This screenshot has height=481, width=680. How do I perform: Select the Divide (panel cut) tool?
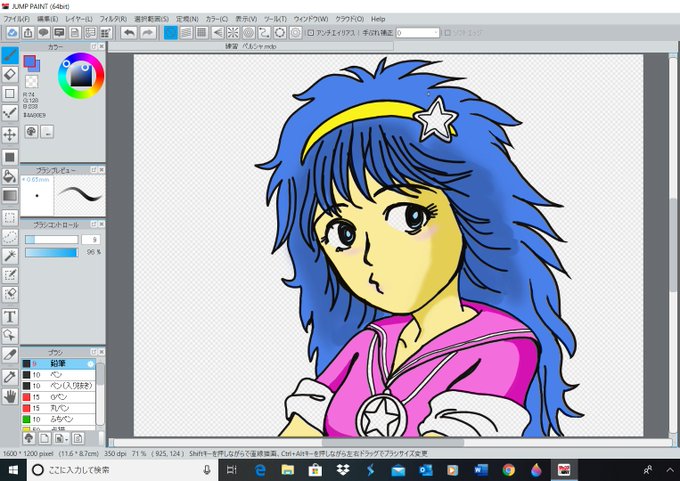click(x=10, y=355)
